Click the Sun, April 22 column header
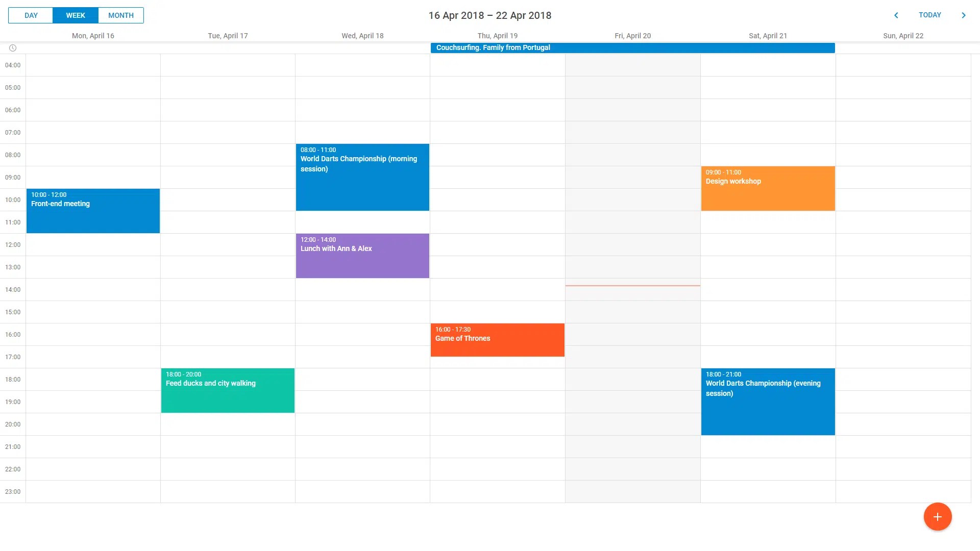The image size is (980, 551). 903,36
